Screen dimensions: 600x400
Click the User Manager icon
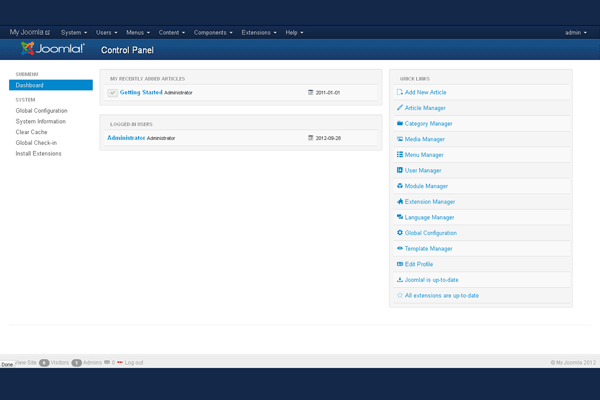coord(399,170)
